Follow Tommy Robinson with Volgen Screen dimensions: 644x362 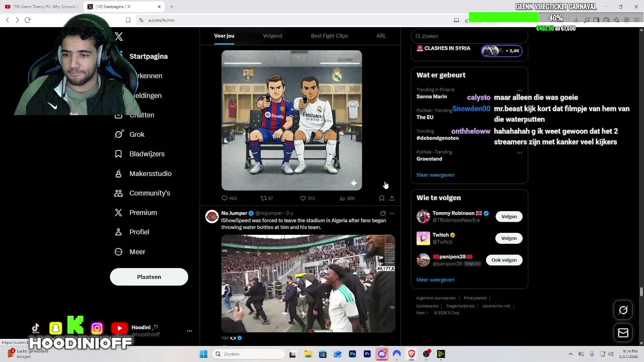[x=509, y=217]
